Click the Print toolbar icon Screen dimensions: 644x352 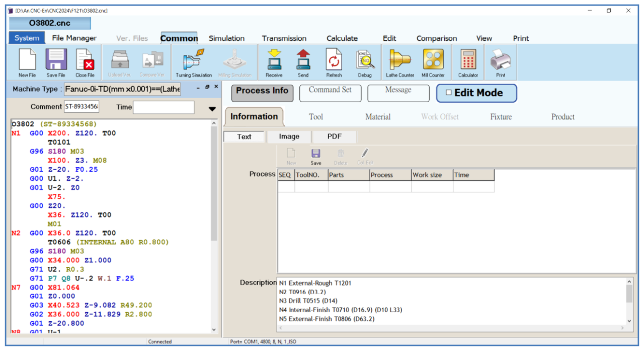pos(501,62)
